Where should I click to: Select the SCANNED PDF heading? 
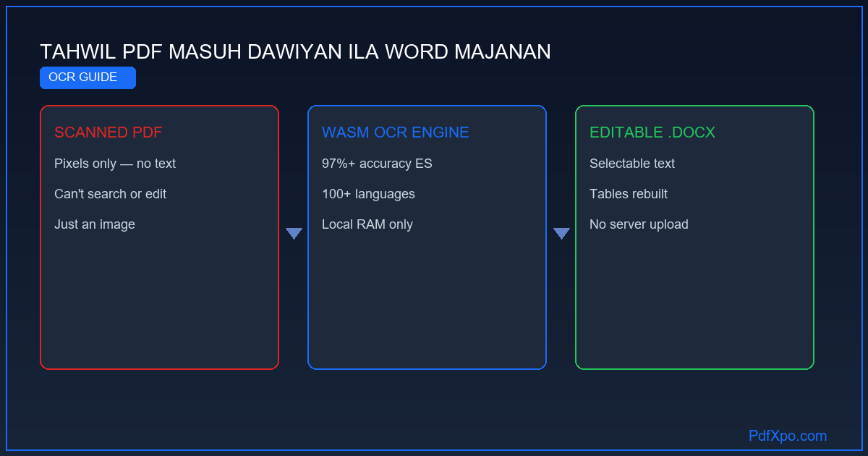[x=109, y=132]
